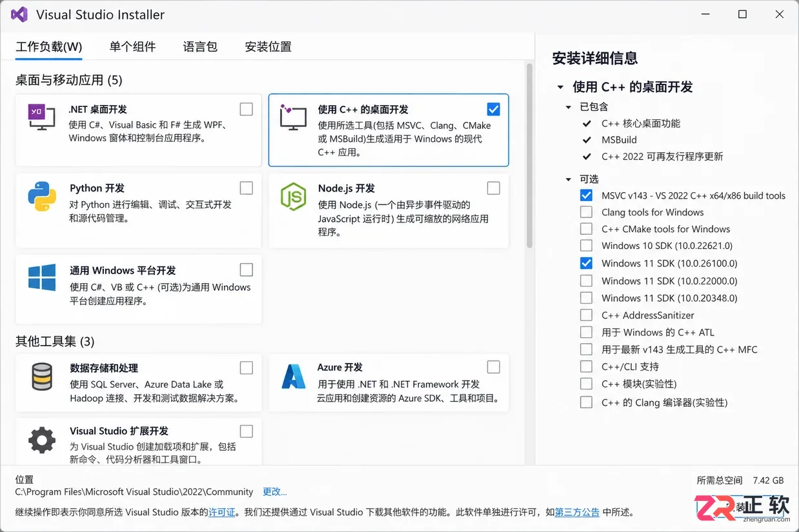Click the gear icon for Visual Studio 扩展开发

(42, 440)
